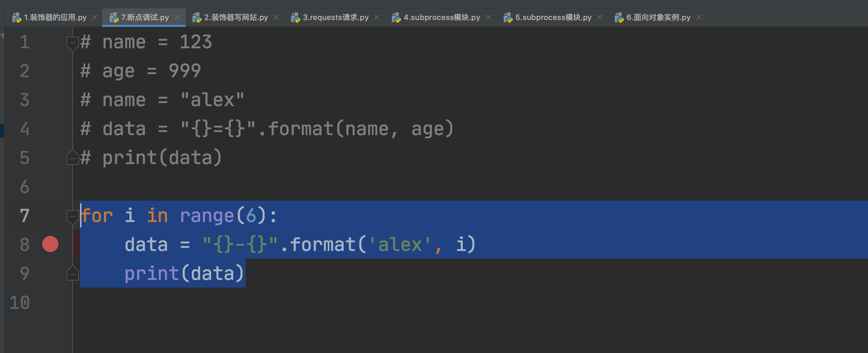Click the Python file icon of 6.面向对象实例.py
This screenshot has height=353, width=868.
pyautogui.click(x=619, y=18)
